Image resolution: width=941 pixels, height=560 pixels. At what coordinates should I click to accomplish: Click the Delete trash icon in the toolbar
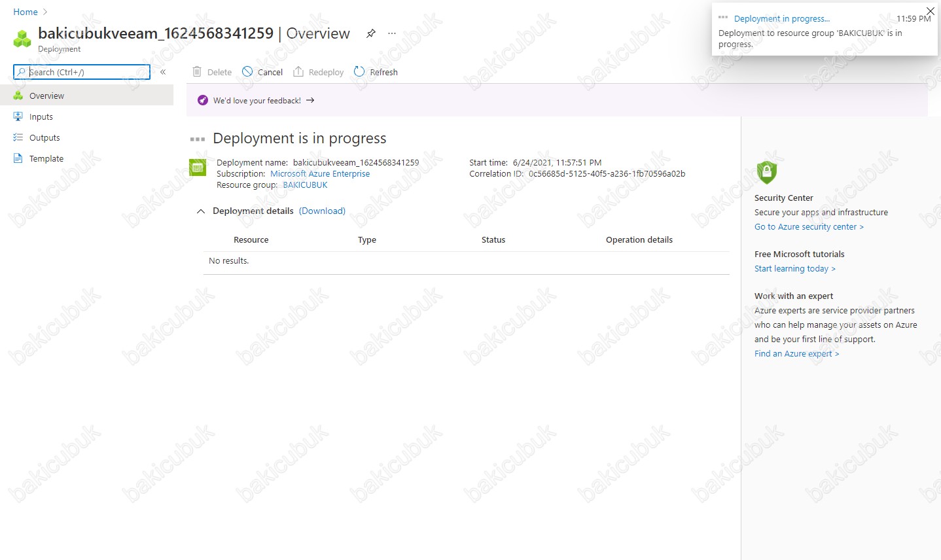click(x=197, y=71)
